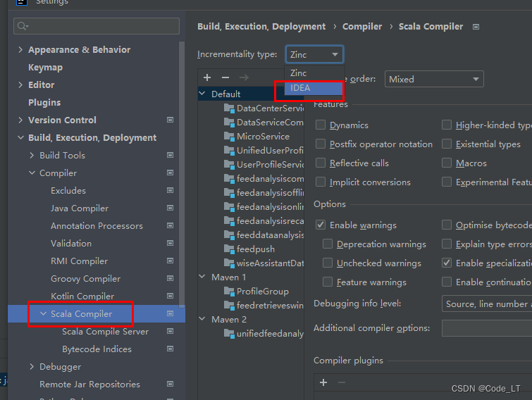Open Keymap settings
532x400 pixels.
(x=46, y=68)
